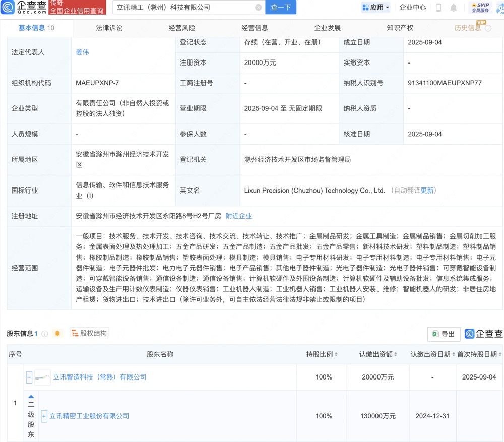Sort by 认缴出资额 column

click(x=378, y=354)
